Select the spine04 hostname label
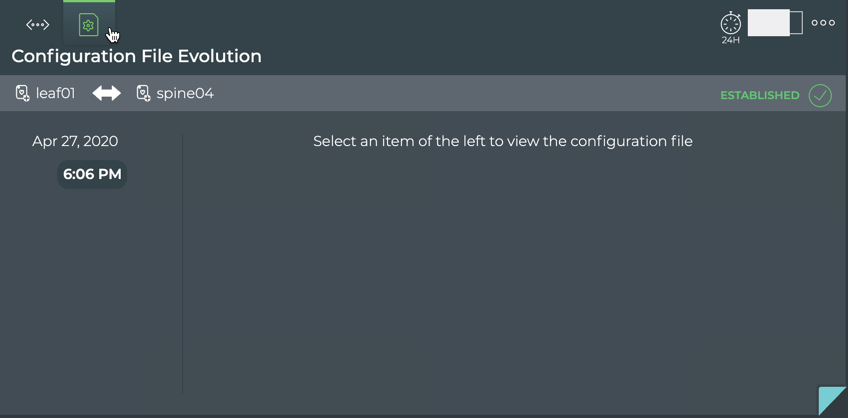 click(185, 94)
